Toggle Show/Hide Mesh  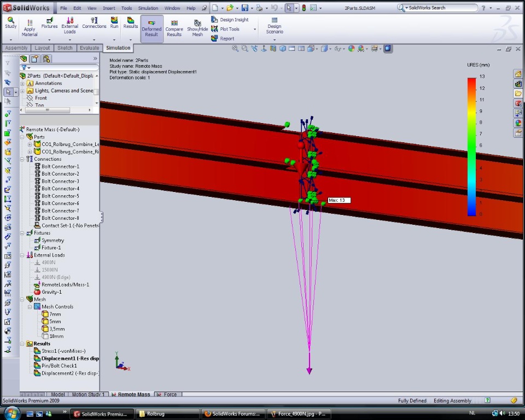(197, 27)
